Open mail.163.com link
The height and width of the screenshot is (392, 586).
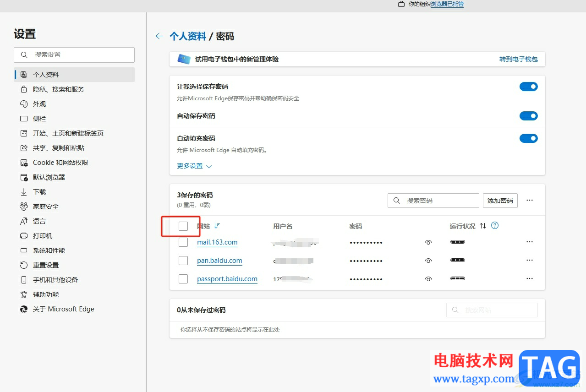pos(217,242)
